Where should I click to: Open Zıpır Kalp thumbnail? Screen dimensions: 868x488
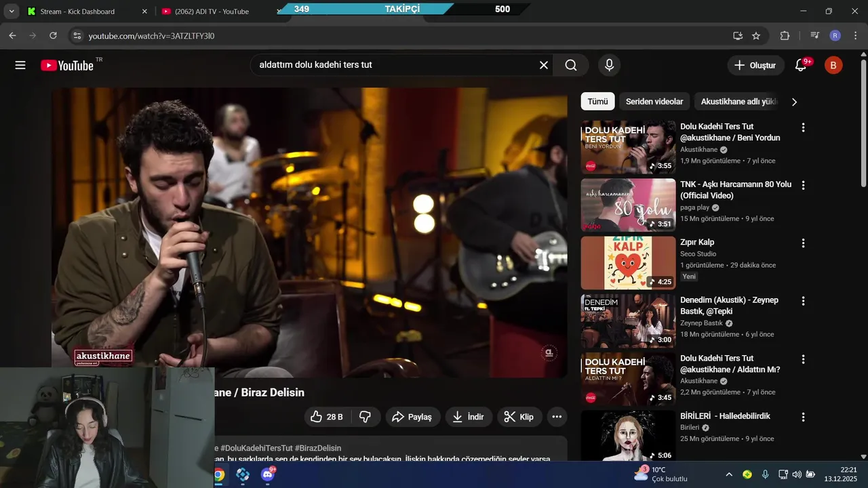628,263
